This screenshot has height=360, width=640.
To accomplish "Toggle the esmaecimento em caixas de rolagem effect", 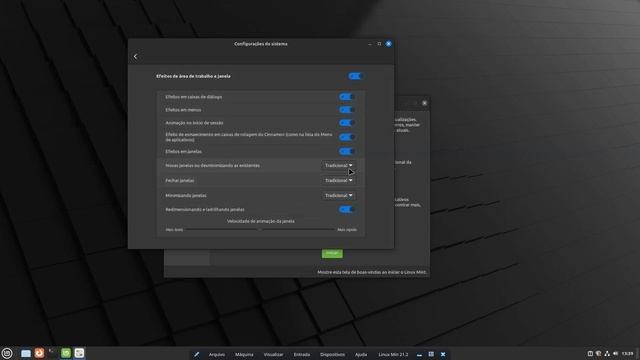I will coord(346,137).
